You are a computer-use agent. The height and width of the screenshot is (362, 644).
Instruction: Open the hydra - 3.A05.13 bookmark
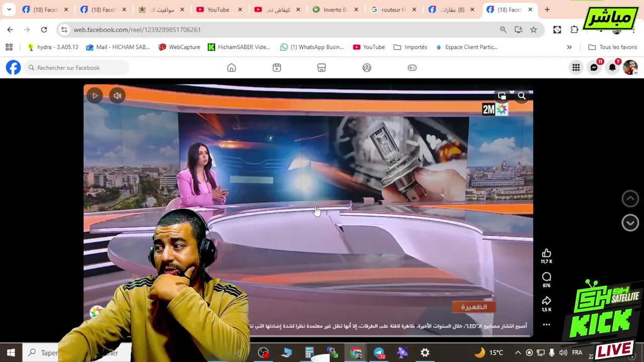click(53, 47)
